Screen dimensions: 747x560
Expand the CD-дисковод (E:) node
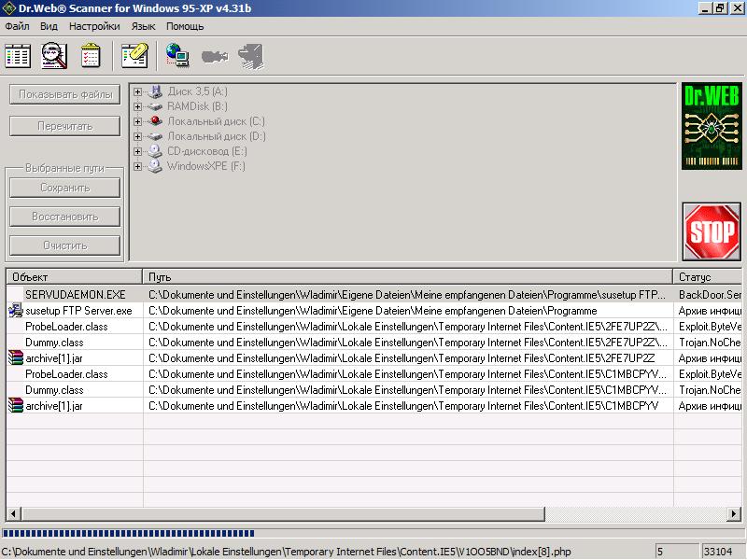[x=137, y=151]
